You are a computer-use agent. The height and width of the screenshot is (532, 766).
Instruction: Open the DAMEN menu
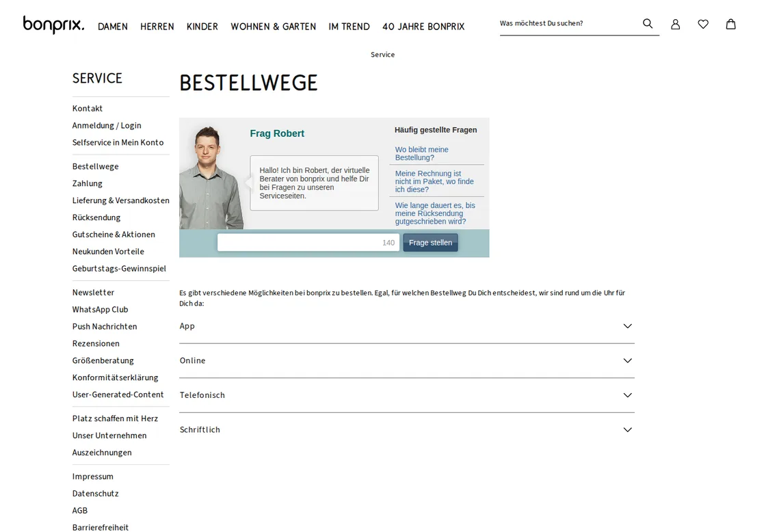pyautogui.click(x=113, y=27)
